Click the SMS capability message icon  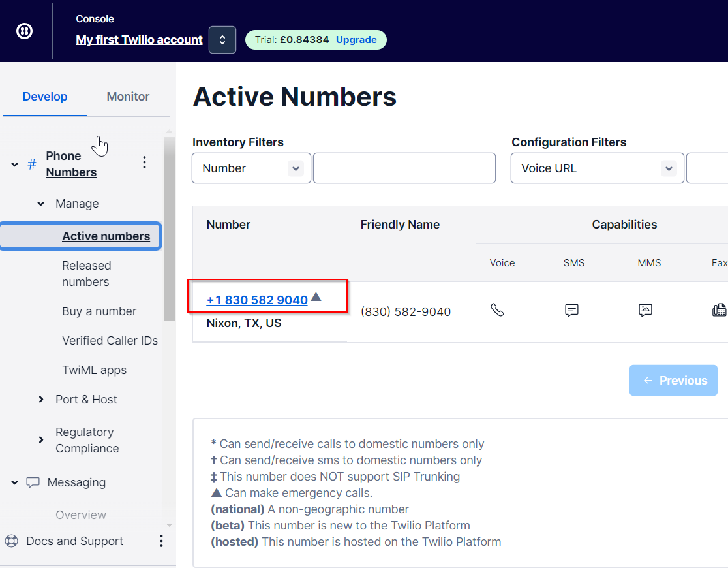click(x=571, y=311)
